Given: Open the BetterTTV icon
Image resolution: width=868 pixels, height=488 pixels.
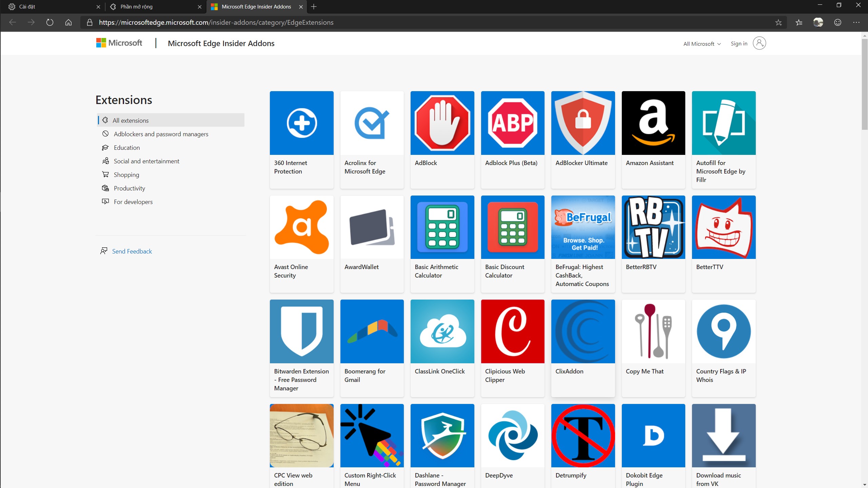Looking at the screenshot, I should click(x=724, y=227).
